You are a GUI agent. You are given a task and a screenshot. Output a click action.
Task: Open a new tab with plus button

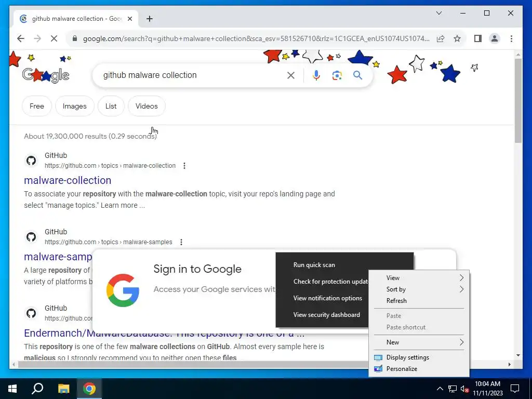point(150,19)
